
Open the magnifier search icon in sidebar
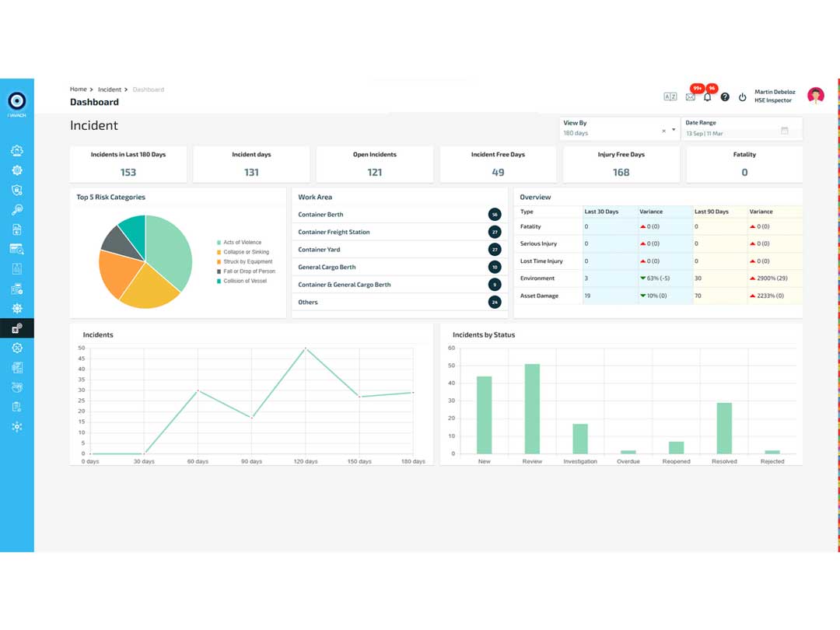click(16, 209)
